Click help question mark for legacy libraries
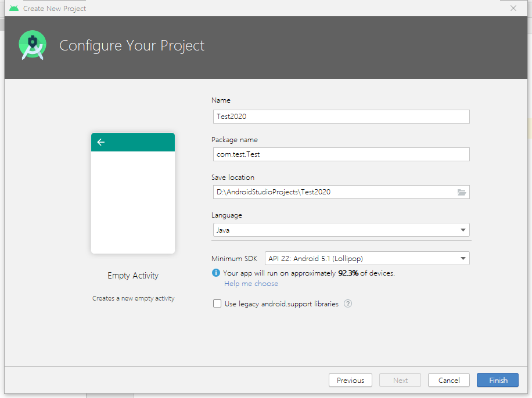Image resolution: width=532 pixels, height=398 pixels. point(348,303)
